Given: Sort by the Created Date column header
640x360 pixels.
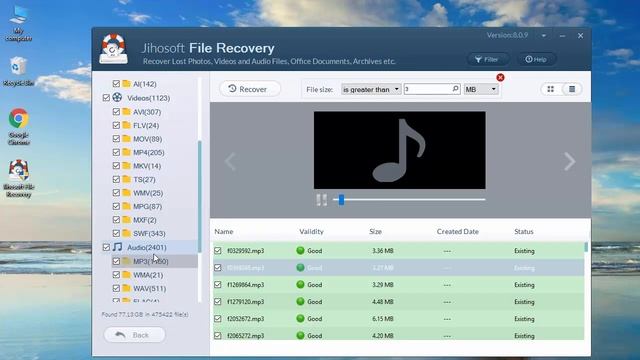Looking at the screenshot, I should (x=457, y=231).
